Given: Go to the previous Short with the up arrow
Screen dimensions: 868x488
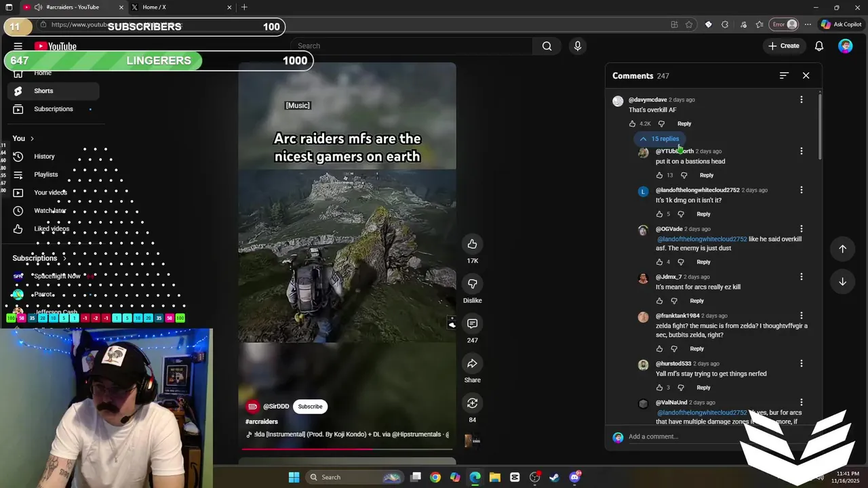Looking at the screenshot, I should click(x=842, y=249).
